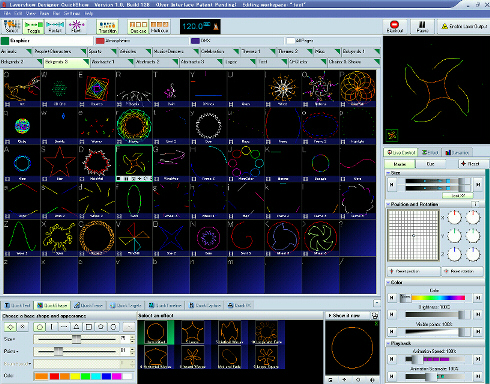490x384 pixels.
Task: Select the diamond outline appearance button
Action: coord(10,327)
